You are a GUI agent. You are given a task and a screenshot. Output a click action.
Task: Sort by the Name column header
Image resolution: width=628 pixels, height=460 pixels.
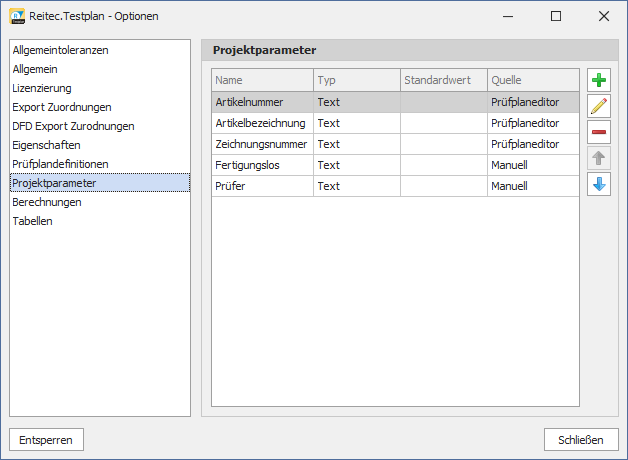click(x=262, y=80)
